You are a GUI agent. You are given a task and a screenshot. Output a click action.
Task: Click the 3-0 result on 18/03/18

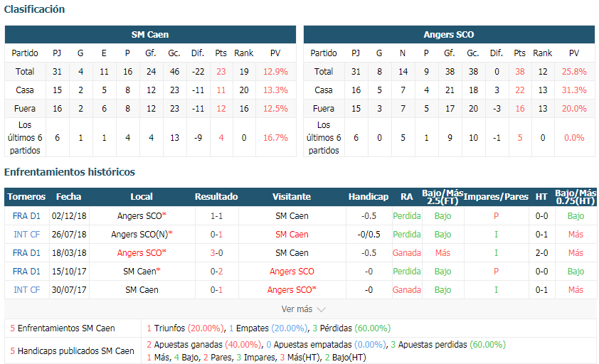click(x=216, y=253)
